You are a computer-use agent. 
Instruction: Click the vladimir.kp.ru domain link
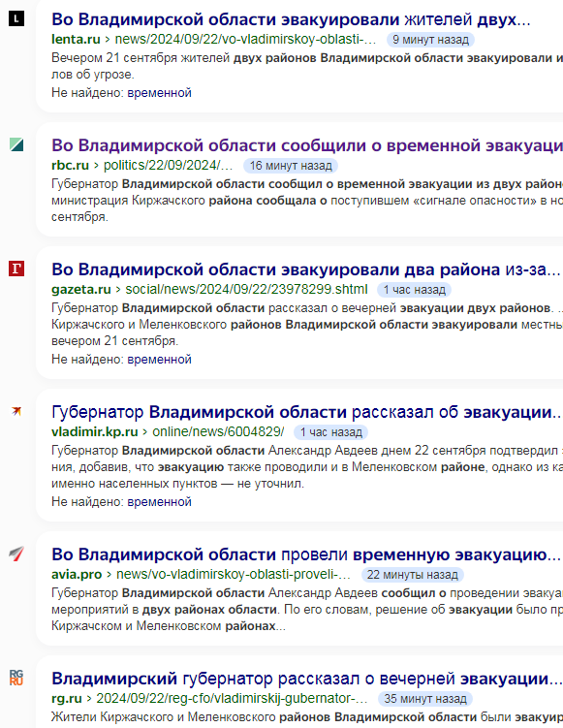(95, 431)
